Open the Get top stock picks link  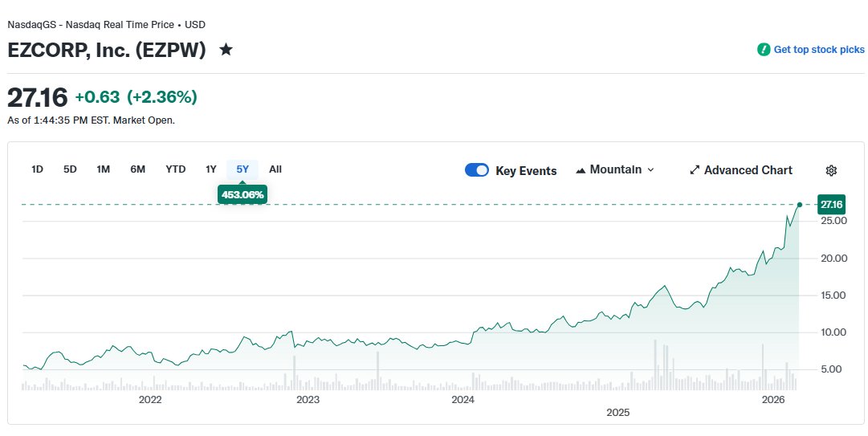pyautogui.click(x=819, y=50)
